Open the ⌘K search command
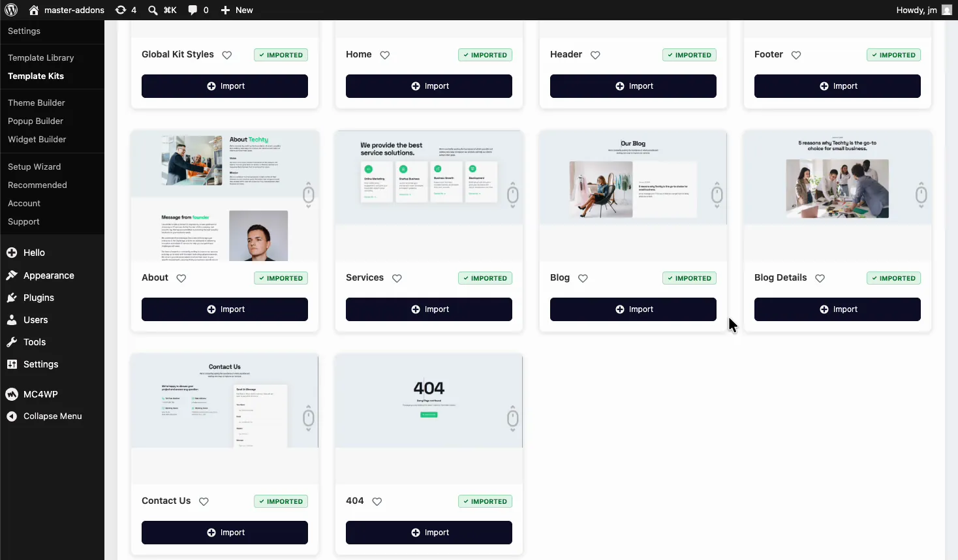Viewport: 958px width, 560px height. point(162,10)
